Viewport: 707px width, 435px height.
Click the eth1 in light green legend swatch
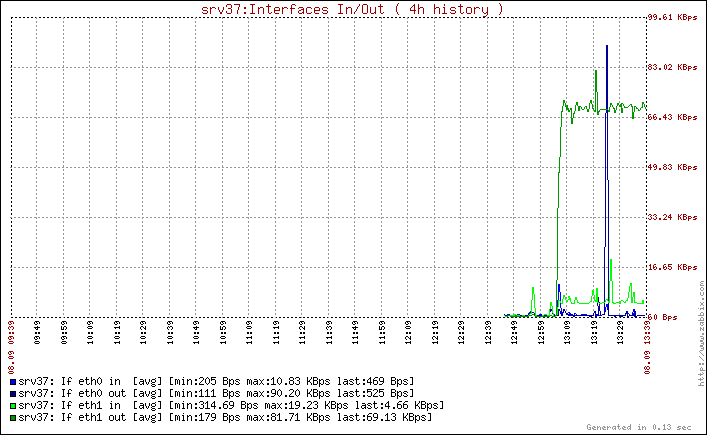tap(13, 406)
